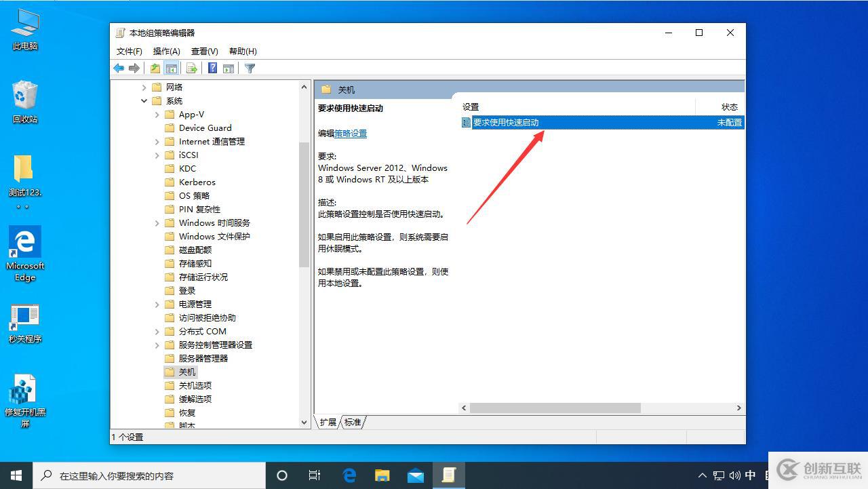Click the settings list horizontal scroll-right arrow
The image size is (868, 489).
coord(738,408)
